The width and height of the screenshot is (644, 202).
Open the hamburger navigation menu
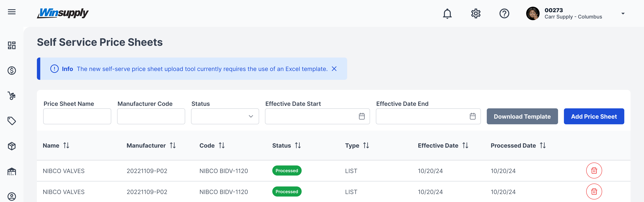pos(12,12)
